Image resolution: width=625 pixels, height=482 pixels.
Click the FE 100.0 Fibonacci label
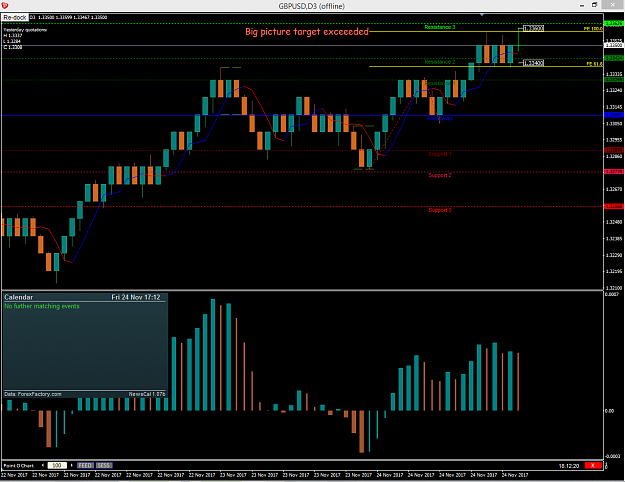[x=593, y=29]
